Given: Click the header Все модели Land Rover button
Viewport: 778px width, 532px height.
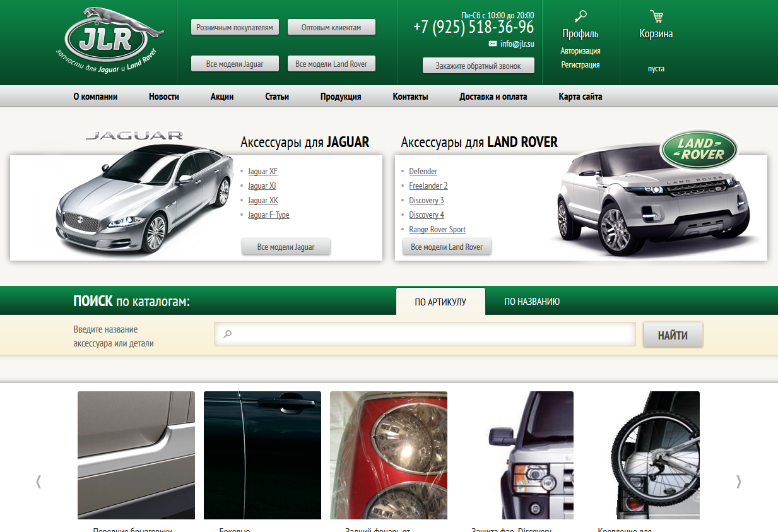Looking at the screenshot, I should 331,64.
